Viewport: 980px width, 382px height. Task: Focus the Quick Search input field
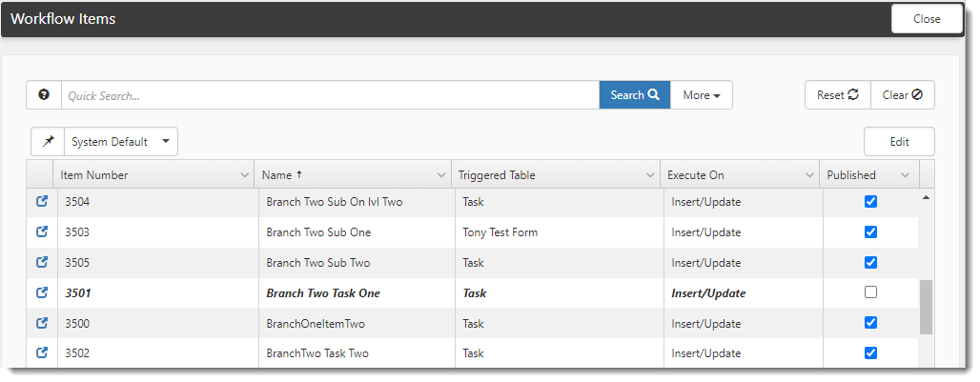pyautogui.click(x=329, y=95)
